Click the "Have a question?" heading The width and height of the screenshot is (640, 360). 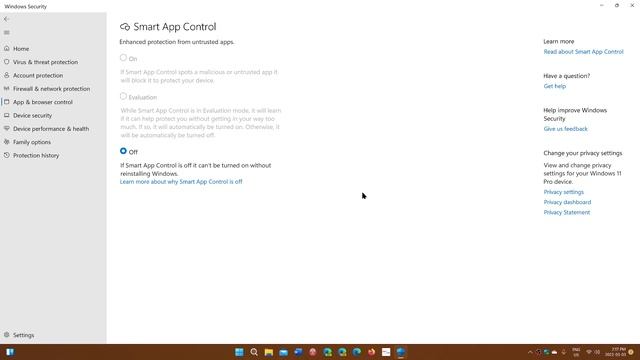(x=567, y=76)
